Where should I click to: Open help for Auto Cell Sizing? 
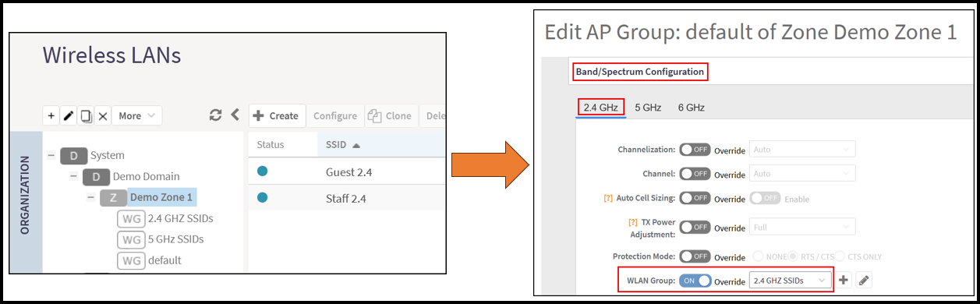tap(609, 199)
